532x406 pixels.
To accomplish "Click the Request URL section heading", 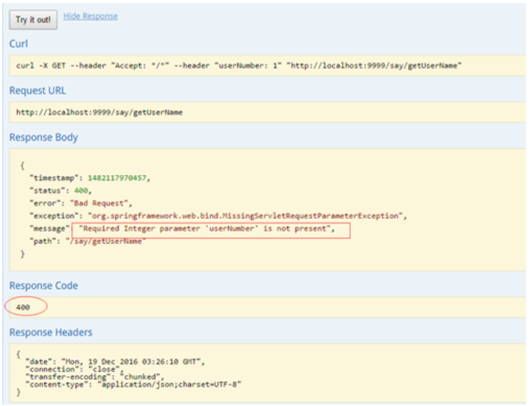I will tap(37, 90).
